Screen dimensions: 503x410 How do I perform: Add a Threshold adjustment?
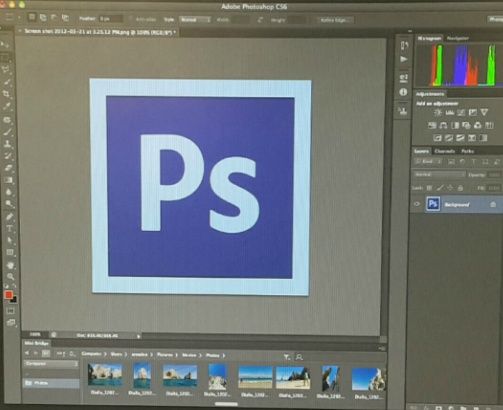tap(460, 138)
